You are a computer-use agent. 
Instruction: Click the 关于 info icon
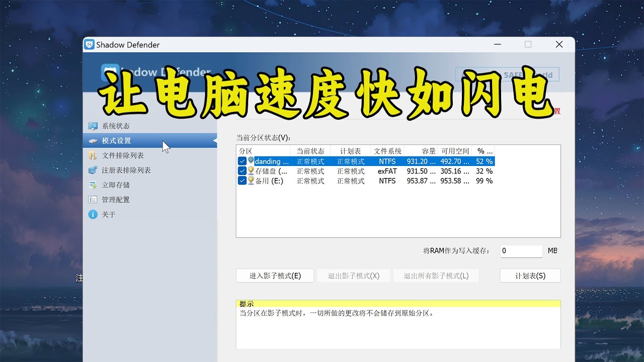tap(93, 214)
